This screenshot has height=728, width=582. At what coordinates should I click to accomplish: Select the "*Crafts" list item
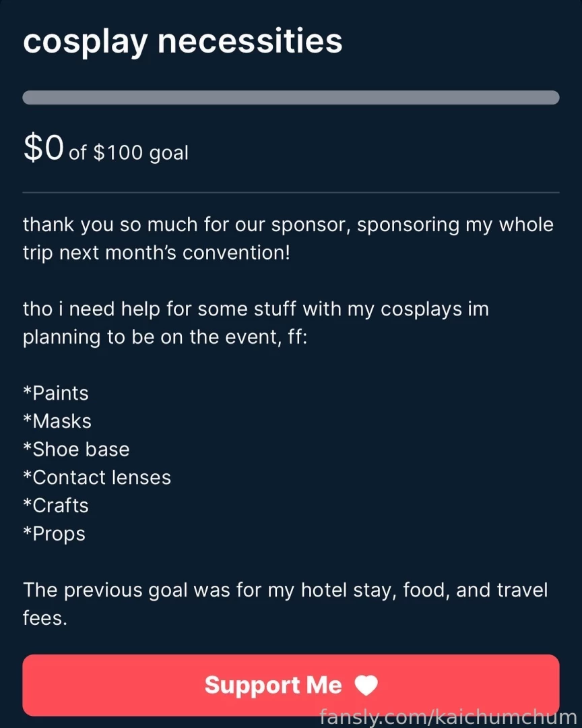[56, 506]
